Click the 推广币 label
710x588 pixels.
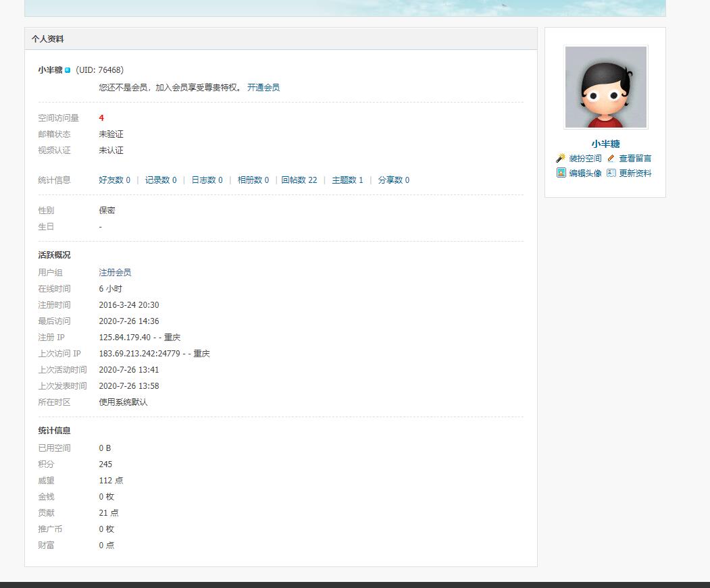[50, 529]
